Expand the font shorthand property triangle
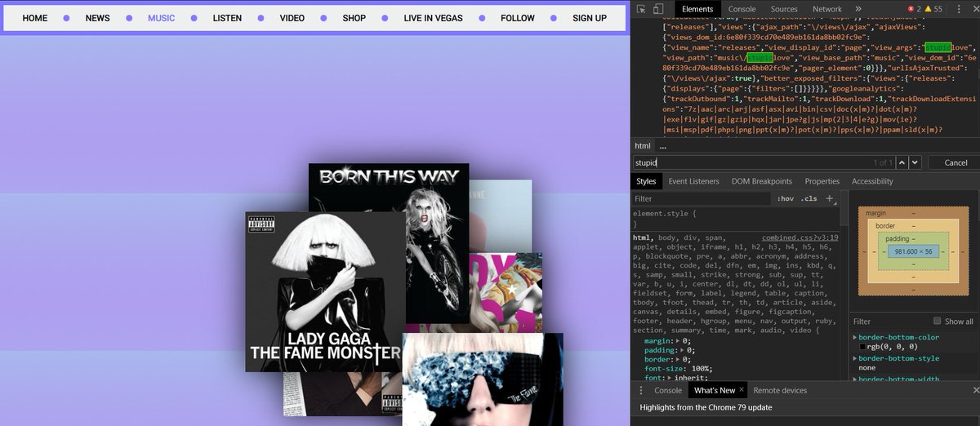The height and width of the screenshot is (426, 980). click(670, 378)
